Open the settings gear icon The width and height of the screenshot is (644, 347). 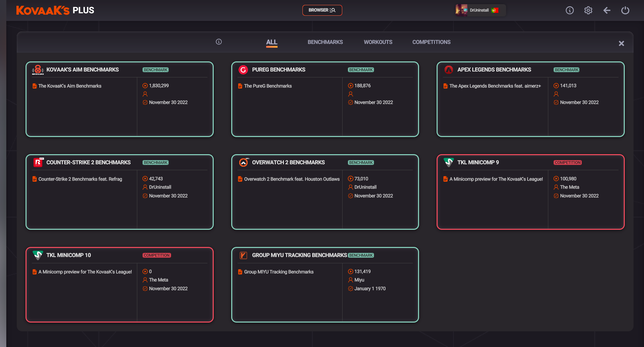pos(588,10)
